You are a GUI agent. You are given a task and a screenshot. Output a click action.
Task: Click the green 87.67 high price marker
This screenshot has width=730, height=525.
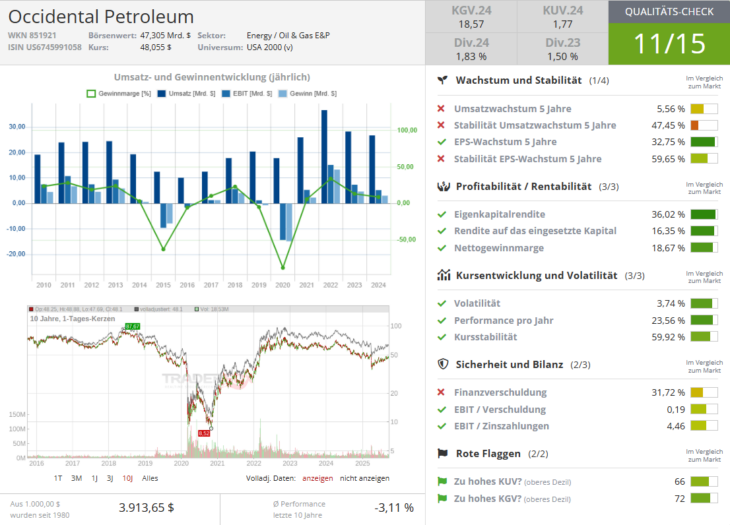point(133,326)
